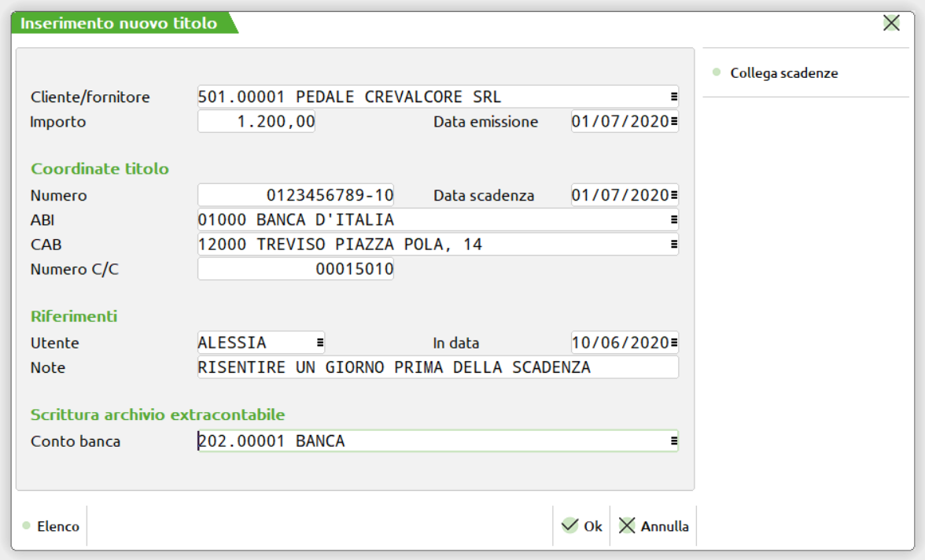Screen dimensions: 925x560
Task: Expand the Conto banca lookup list
Action: [673, 441]
